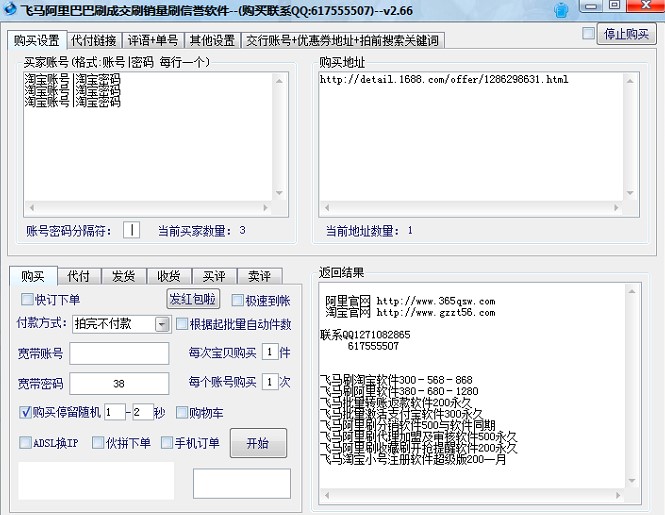Click the detail.1688.com offer URL text
665x515 pixels.
click(444, 79)
